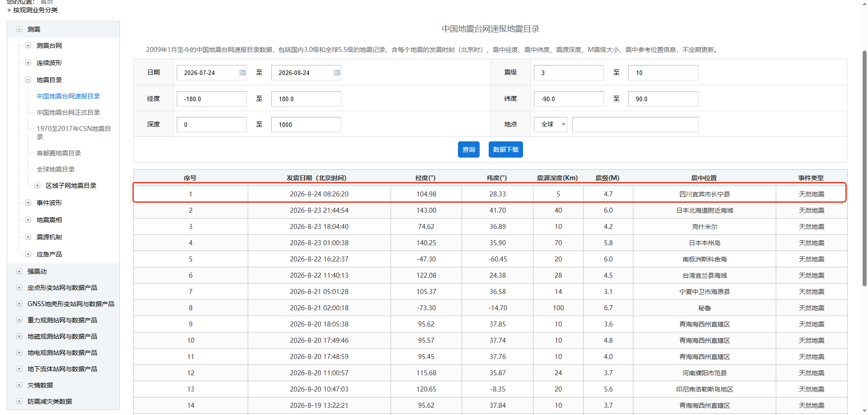Expand the 地震震相 tree node
This screenshot has width=868, height=415.
click(x=28, y=220)
